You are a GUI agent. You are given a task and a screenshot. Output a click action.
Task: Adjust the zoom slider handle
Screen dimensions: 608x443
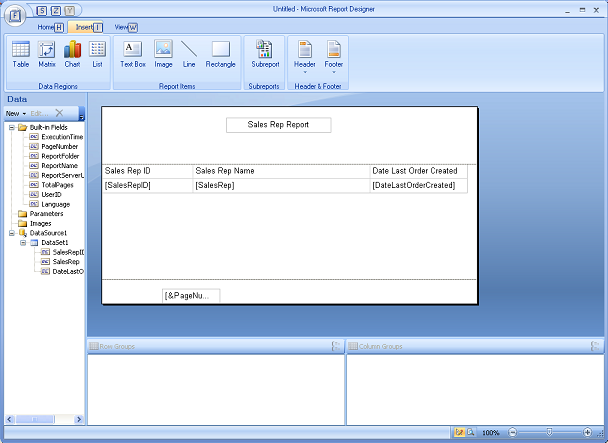pyautogui.click(x=549, y=432)
